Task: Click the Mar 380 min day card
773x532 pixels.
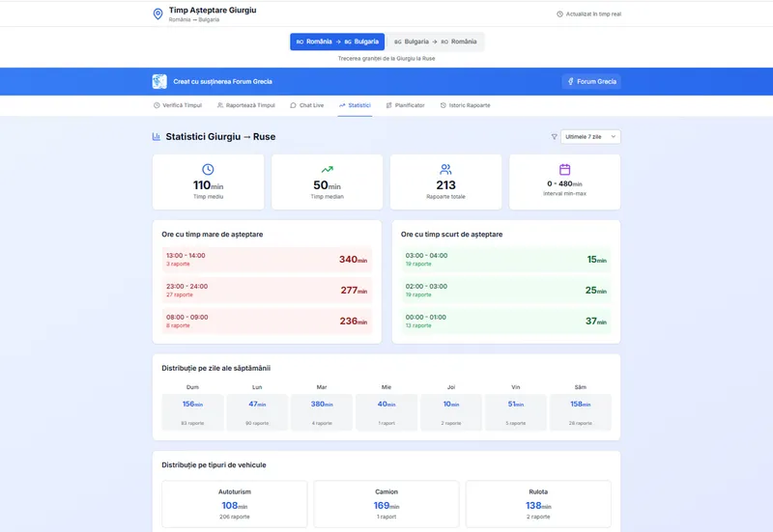Action: (322, 411)
